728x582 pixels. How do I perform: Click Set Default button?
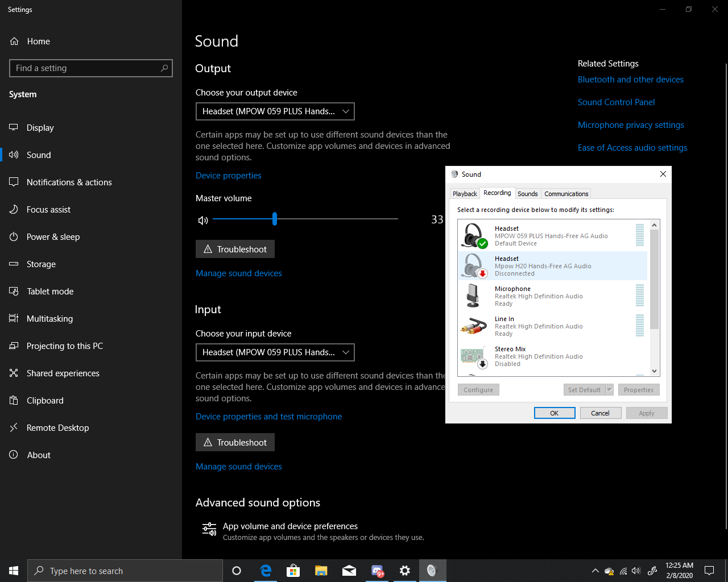point(584,390)
